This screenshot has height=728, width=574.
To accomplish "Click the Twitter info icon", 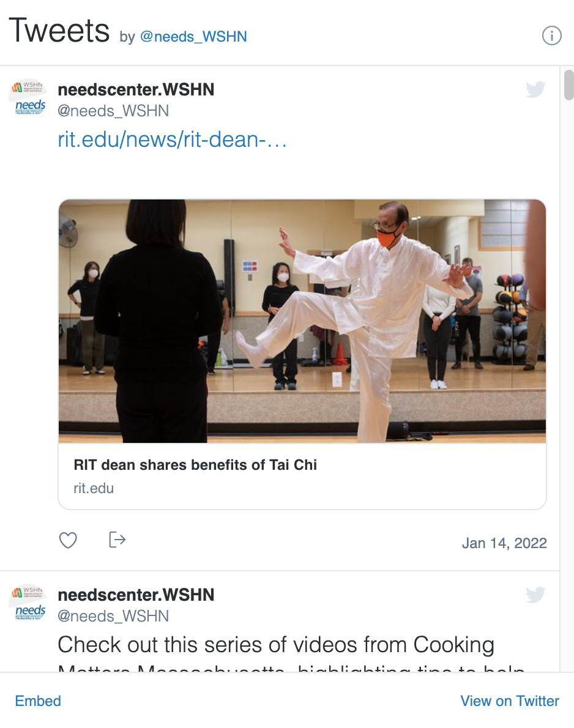I will [552, 35].
